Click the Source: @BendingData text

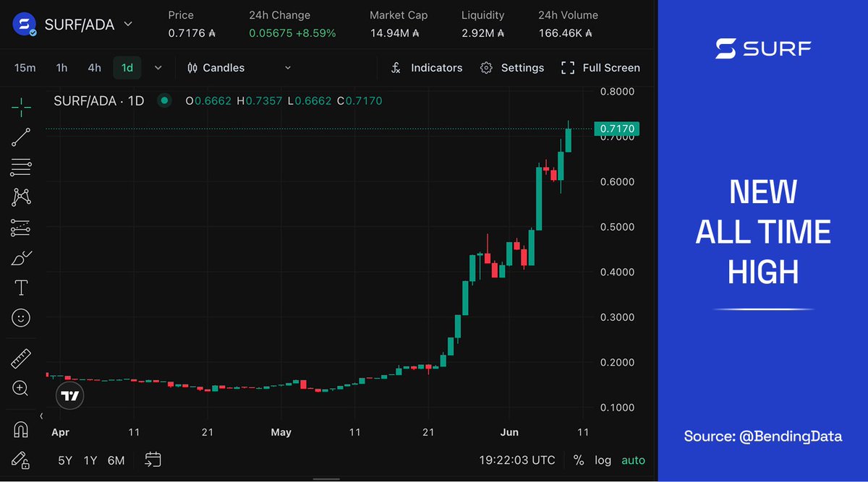coord(763,436)
